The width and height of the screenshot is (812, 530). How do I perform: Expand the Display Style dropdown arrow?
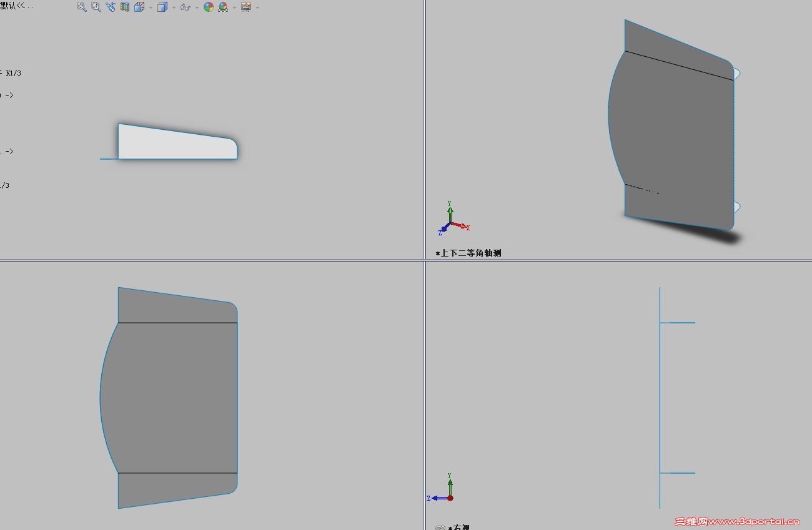coord(174,7)
